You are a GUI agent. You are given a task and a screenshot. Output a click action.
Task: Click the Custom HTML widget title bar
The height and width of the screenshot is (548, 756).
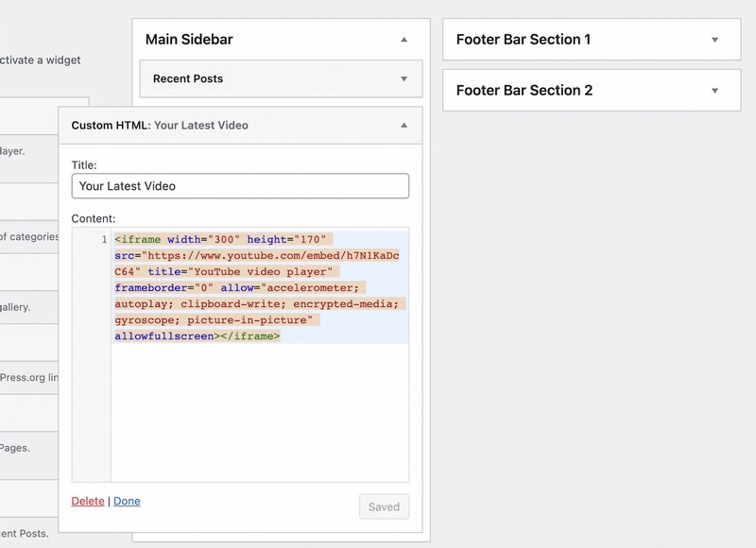coord(161,124)
